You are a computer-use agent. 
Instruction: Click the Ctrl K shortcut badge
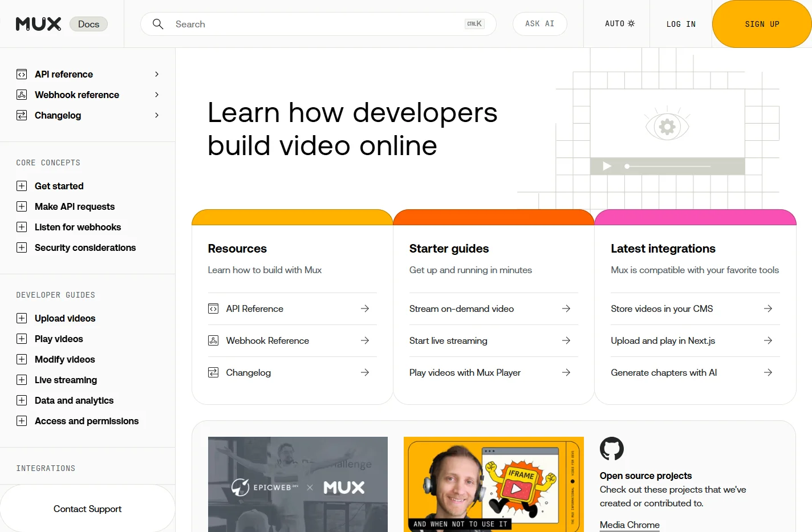pos(474,24)
